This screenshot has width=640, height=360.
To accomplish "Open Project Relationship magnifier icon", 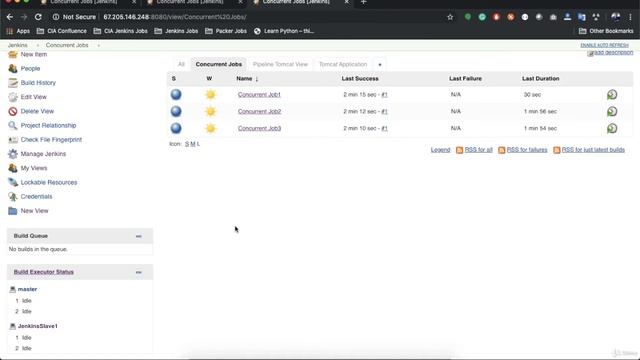I will [x=13, y=125].
